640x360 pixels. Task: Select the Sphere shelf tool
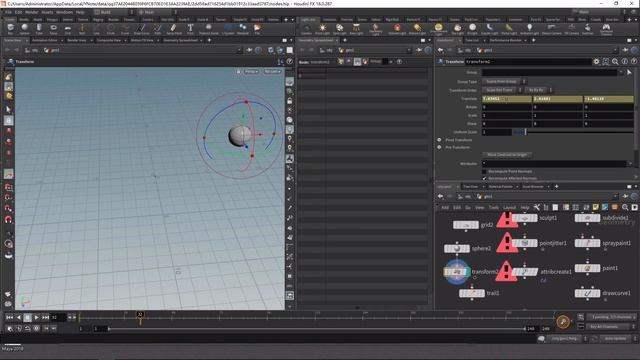(24, 29)
